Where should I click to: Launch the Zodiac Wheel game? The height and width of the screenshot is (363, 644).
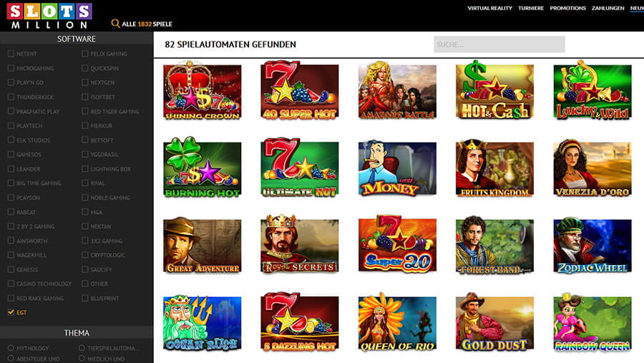(592, 245)
